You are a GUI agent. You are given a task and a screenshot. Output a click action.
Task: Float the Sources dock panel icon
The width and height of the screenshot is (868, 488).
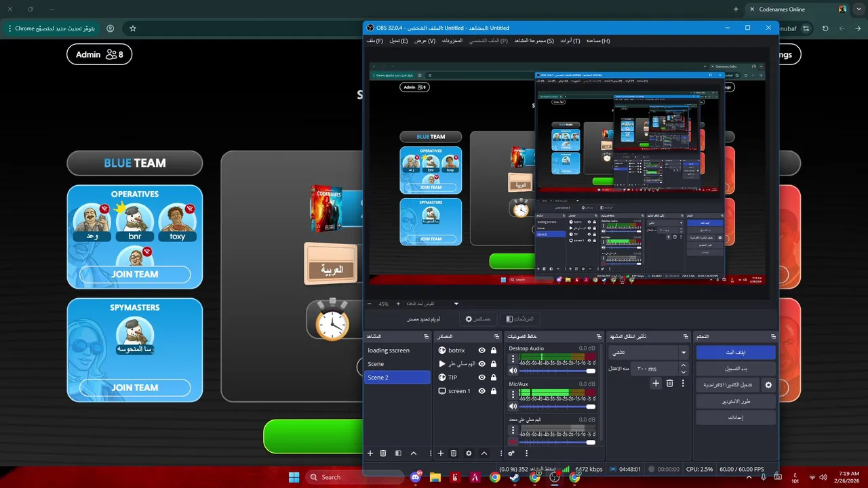497,336
